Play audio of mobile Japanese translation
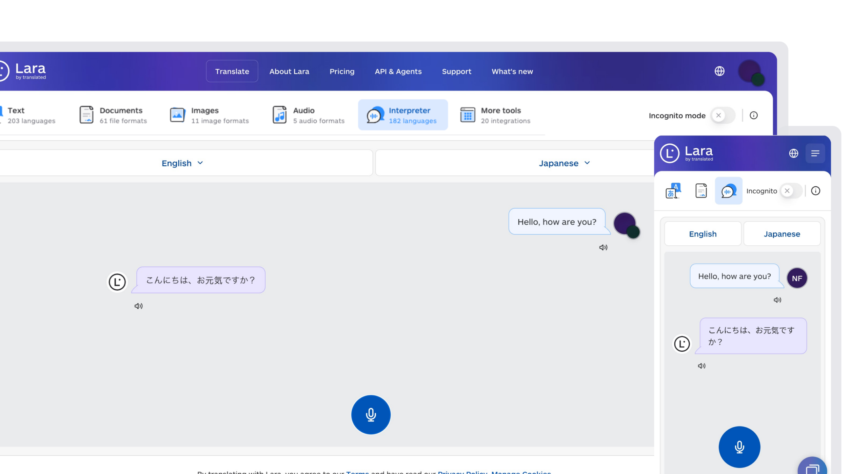The image size is (868, 474). tap(701, 366)
